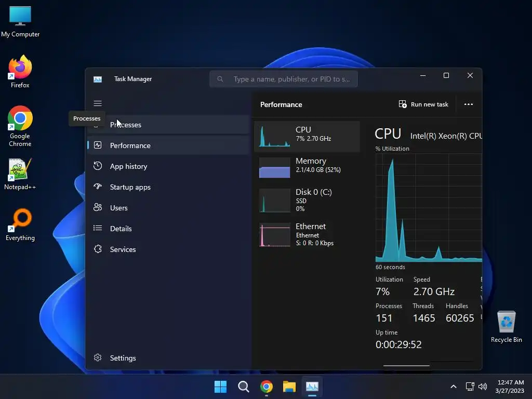Select the Everything desktop shortcut

[20, 224]
